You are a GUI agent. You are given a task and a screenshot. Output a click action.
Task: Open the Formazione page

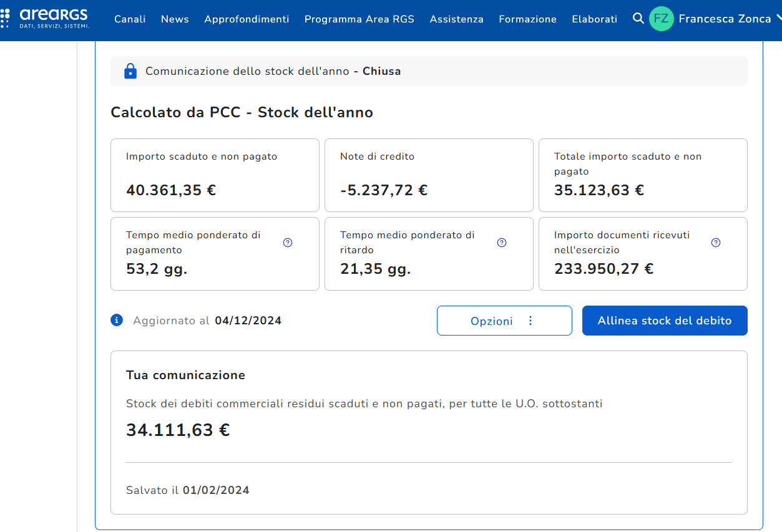click(x=527, y=19)
